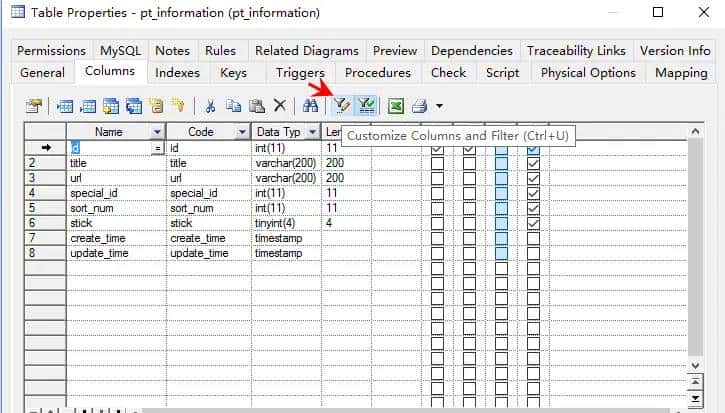Viewport: 725px width, 413px height.
Task: Open the Name column header dropdown
Action: point(157,132)
